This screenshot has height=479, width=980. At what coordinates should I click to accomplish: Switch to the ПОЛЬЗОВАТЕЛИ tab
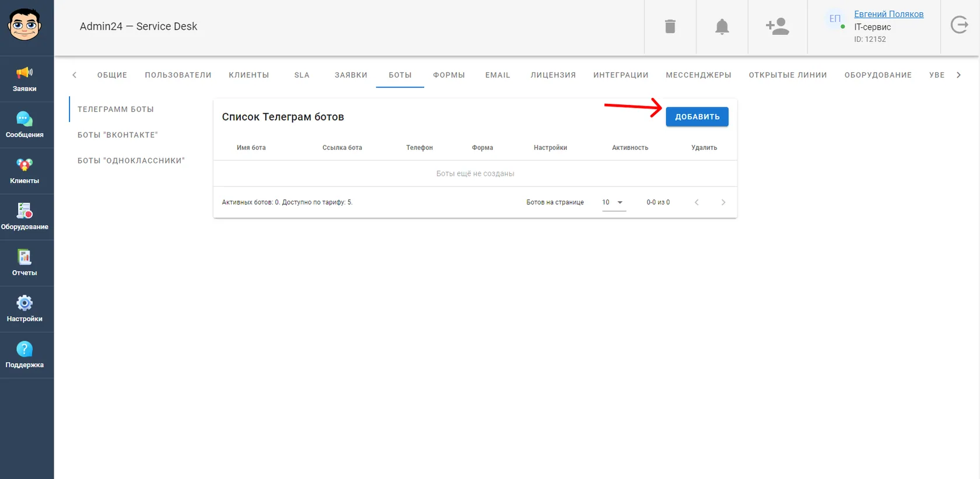(x=178, y=75)
